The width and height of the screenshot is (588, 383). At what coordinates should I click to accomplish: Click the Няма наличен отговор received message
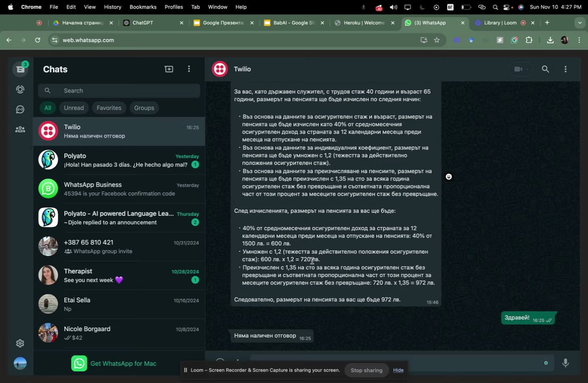pos(272,336)
